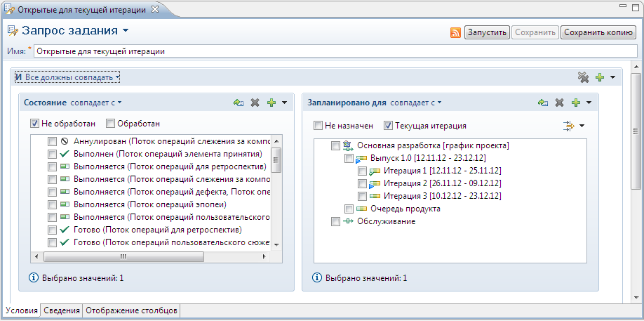Click the Обслуживание timeline icon
Image resolution: width=644 pixels, height=321 pixels.
click(x=347, y=221)
